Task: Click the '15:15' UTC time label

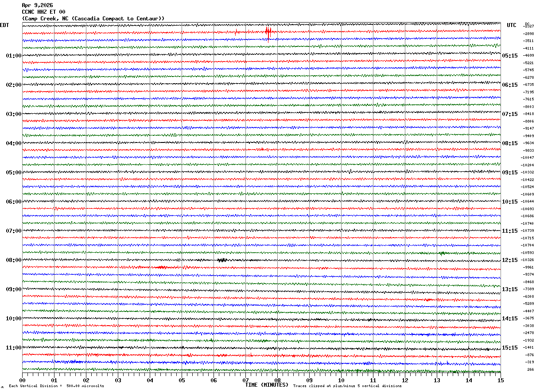Action: (510, 348)
